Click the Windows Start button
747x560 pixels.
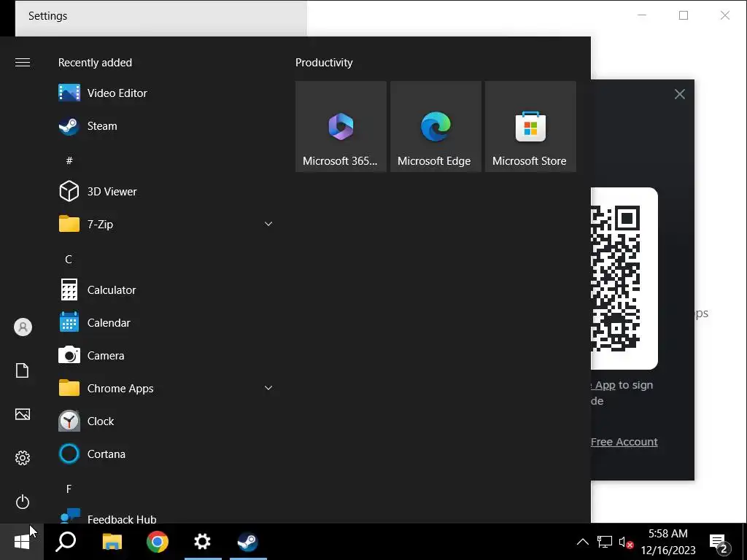(22, 542)
